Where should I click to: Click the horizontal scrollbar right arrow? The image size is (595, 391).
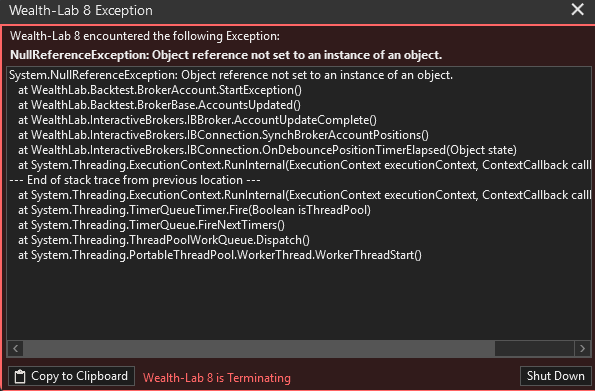pos(582,348)
